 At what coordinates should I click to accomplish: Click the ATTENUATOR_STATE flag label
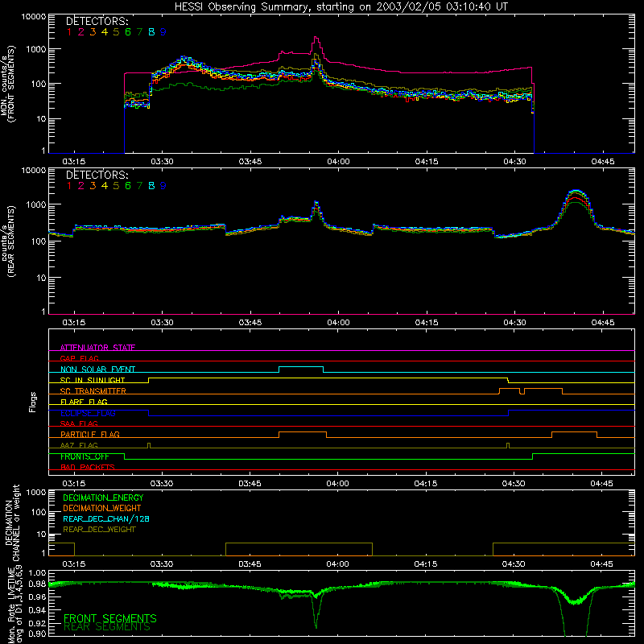point(97,348)
